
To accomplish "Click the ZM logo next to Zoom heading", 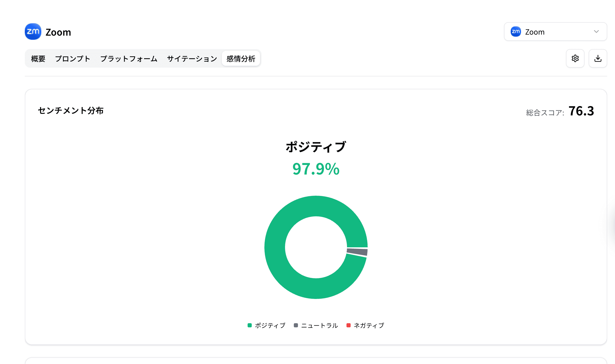I will tap(33, 31).
